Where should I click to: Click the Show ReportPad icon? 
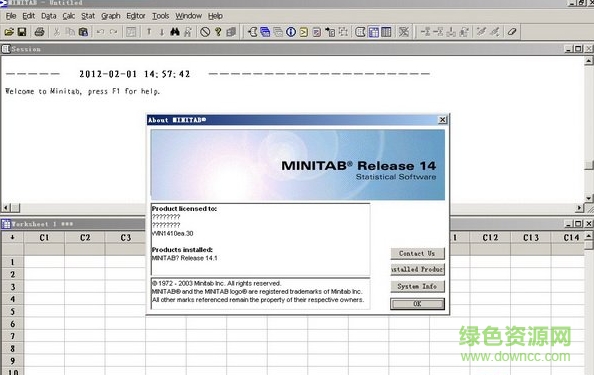pos(317,32)
